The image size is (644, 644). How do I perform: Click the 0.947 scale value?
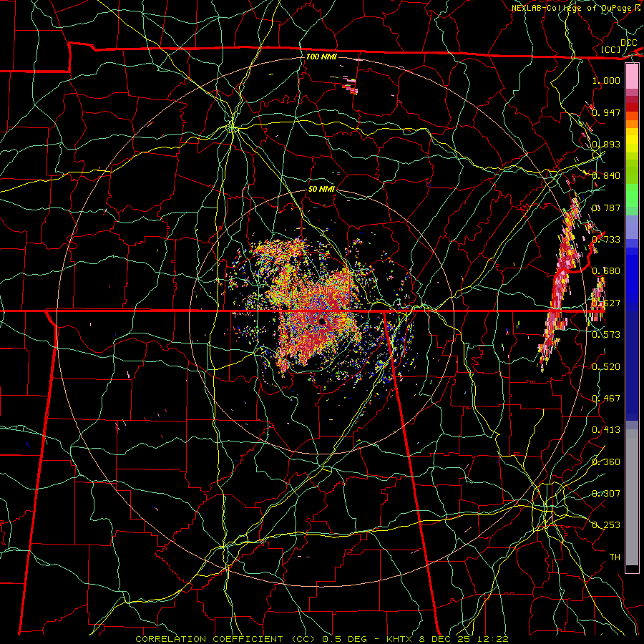click(606, 112)
